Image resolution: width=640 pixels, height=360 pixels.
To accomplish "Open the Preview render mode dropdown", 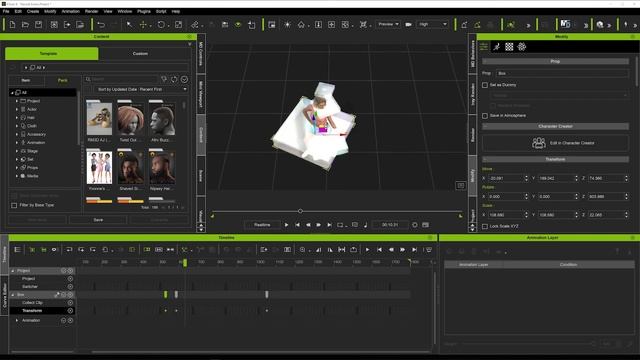I will coord(388,24).
